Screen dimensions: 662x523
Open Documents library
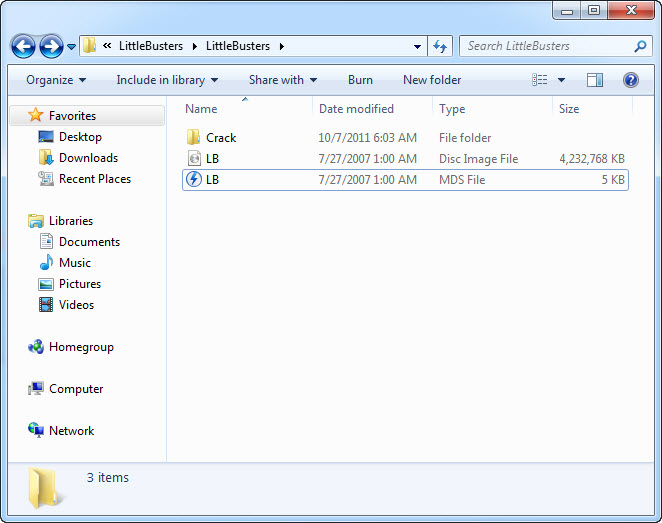[90, 242]
